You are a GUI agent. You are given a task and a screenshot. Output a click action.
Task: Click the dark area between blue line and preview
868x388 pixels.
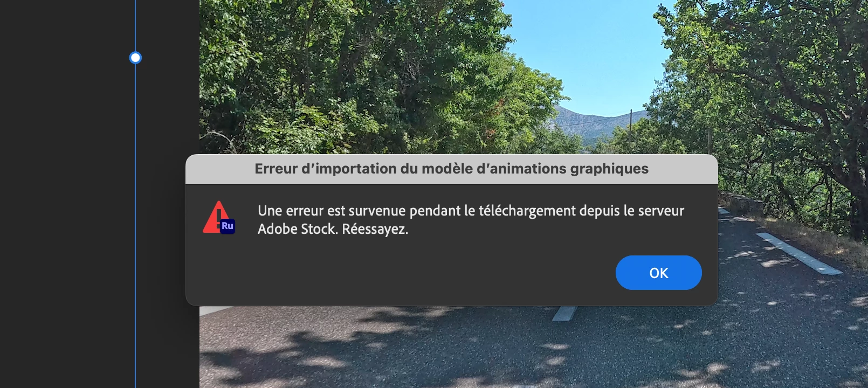coord(168,108)
